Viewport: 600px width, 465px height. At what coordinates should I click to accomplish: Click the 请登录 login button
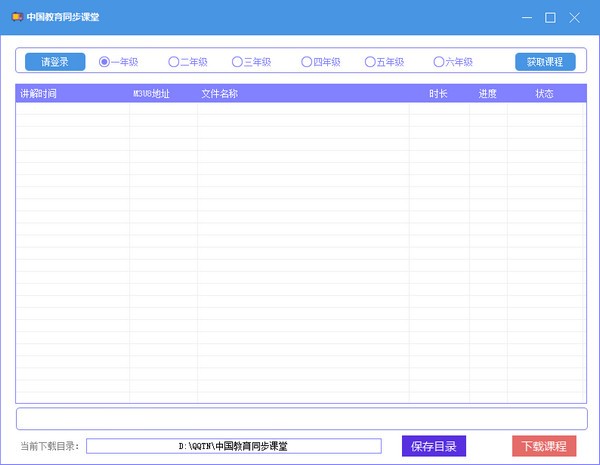[x=55, y=62]
